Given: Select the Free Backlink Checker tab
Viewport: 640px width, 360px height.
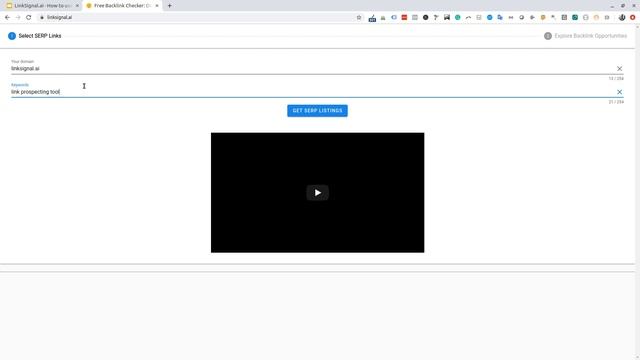Looking at the screenshot, I should (x=122, y=6).
